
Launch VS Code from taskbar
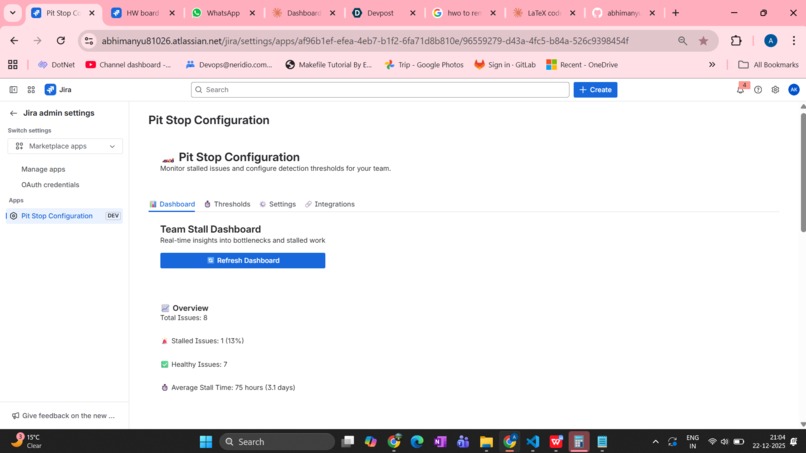[533, 442]
